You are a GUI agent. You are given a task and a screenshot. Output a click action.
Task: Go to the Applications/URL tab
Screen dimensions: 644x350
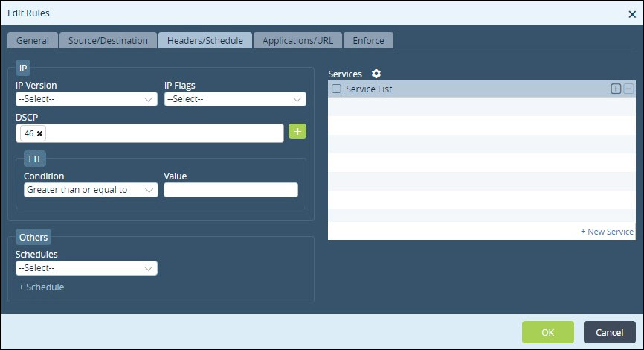(297, 41)
